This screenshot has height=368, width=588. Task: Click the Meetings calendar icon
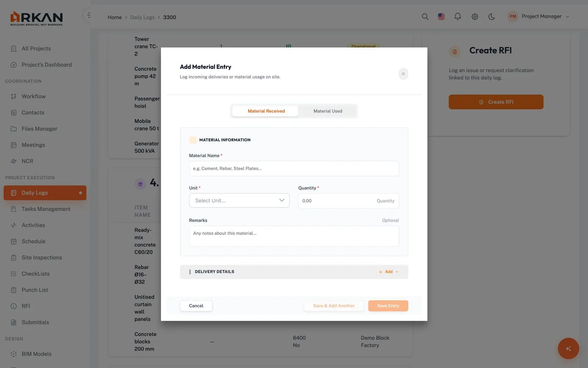(14, 145)
